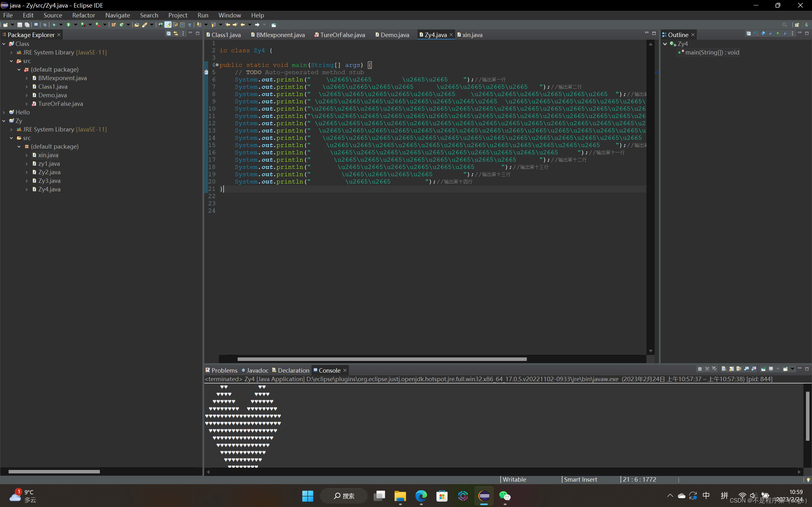This screenshot has width=812, height=507.
Task: Expand the Hello project node
Action: [4, 112]
